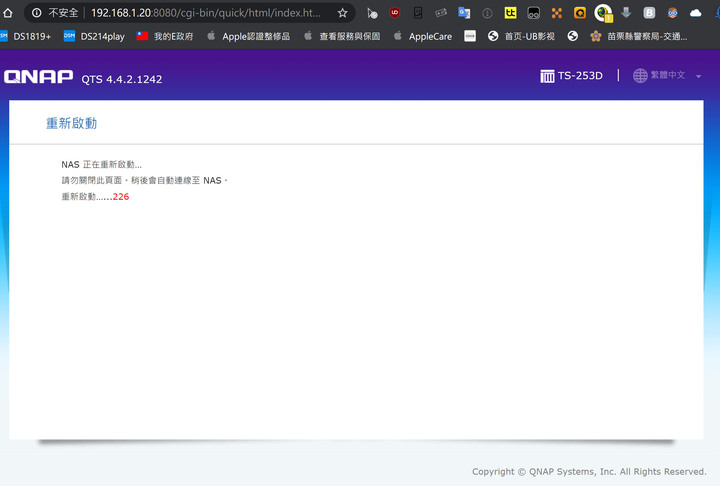Click the 請勿關閉此頁面 notice line
Viewport: 720px width, 486px height.
click(144, 181)
